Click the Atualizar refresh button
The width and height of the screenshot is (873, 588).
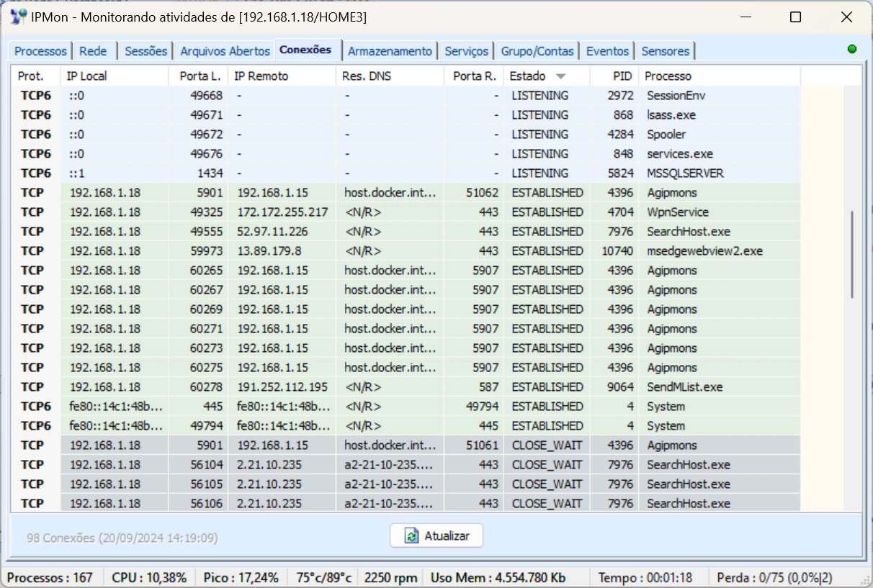436,535
